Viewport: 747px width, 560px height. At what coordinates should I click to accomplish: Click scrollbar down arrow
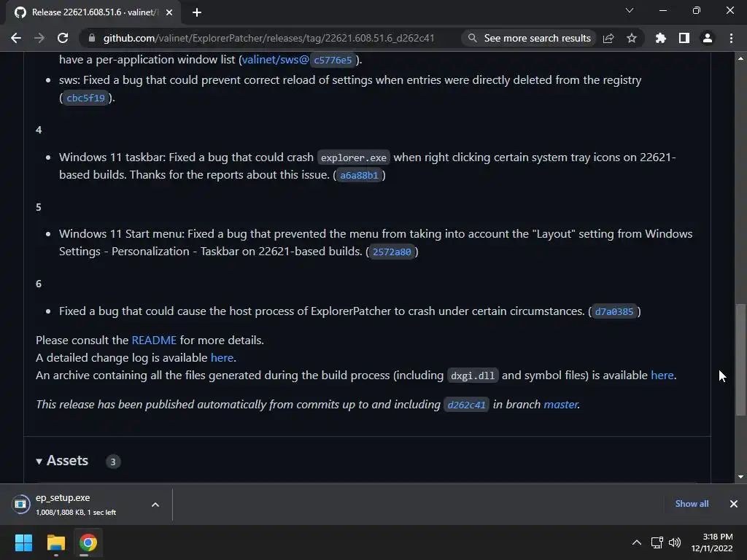(740, 477)
